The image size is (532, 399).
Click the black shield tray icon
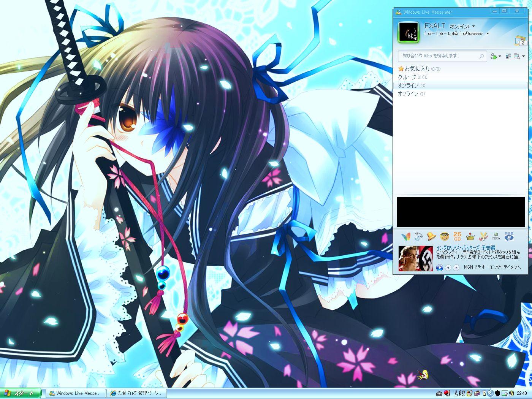coord(497,393)
